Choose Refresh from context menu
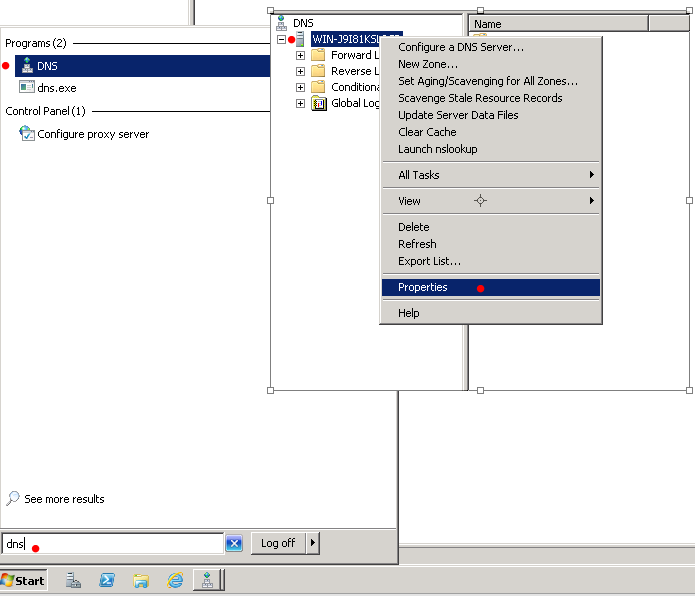The width and height of the screenshot is (695, 597). tap(491, 244)
